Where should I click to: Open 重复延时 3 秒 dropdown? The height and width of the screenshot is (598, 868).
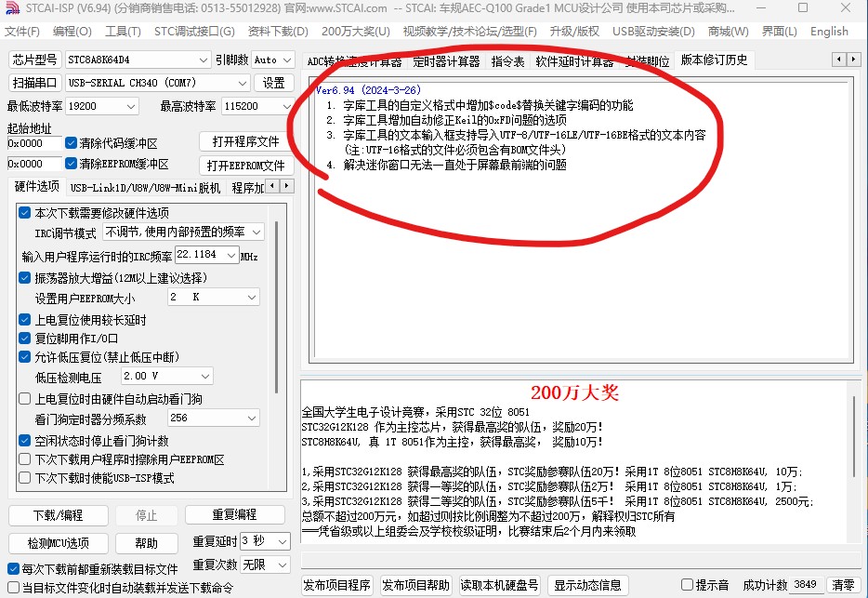pyautogui.click(x=265, y=541)
